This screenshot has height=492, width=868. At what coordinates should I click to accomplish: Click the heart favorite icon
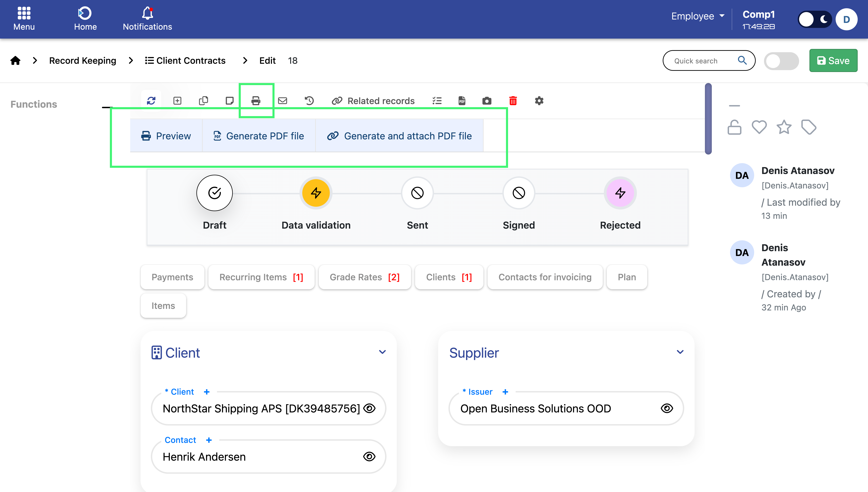pyautogui.click(x=759, y=127)
